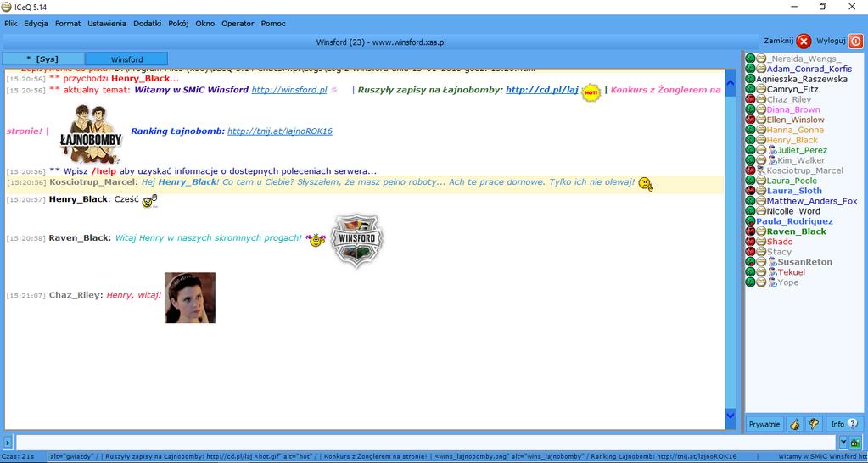Screen dimensions: 868x463
Task: Click the chat scrollbar up arrow
Action: [730, 83]
